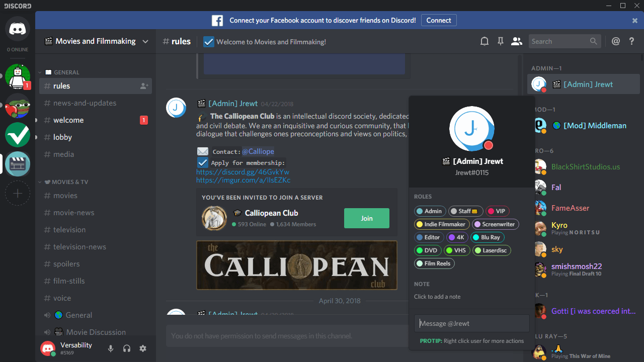The height and width of the screenshot is (362, 644).
Task: Open the Discord home button
Action: pos(18,29)
